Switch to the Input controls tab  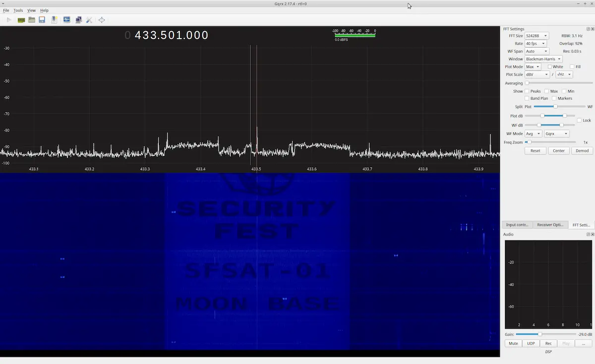517,225
